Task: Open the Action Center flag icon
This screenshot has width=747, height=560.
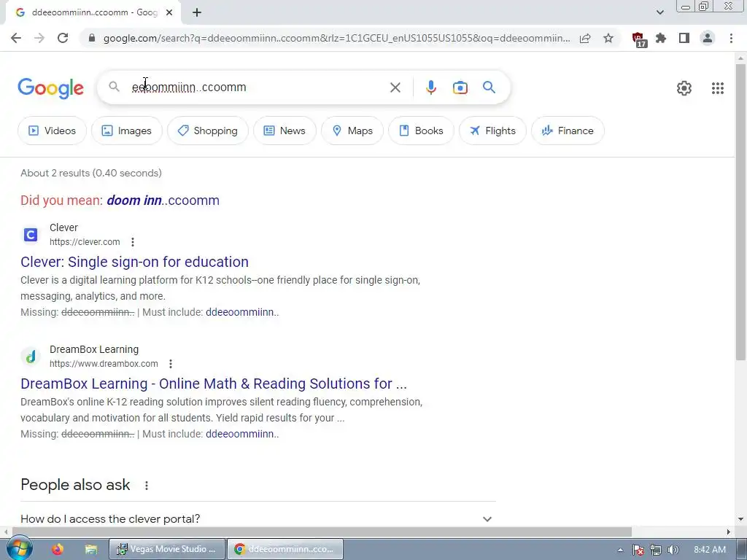Action: pos(638,550)
